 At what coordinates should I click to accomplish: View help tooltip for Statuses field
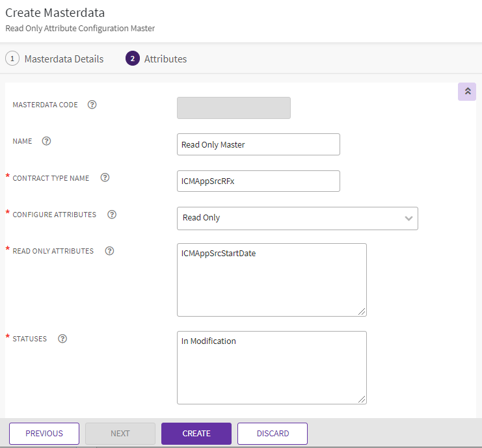(x=62, y=339)
